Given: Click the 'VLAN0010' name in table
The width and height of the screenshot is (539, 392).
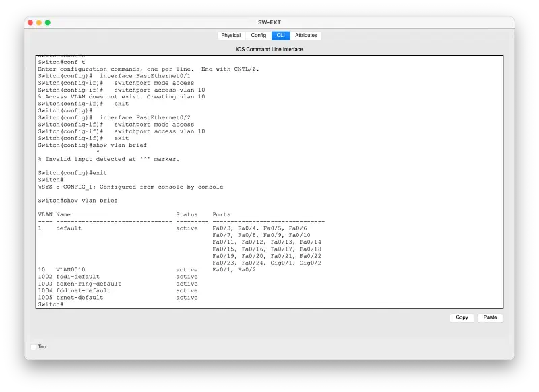Looking at the screenshot, I should (71, 269).
